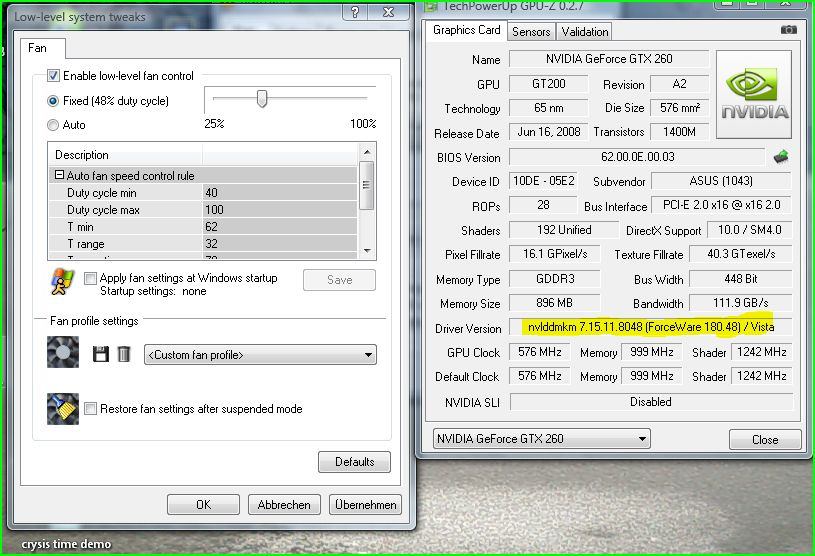Click the Shaders field 192 Unified

click(564, 230)
